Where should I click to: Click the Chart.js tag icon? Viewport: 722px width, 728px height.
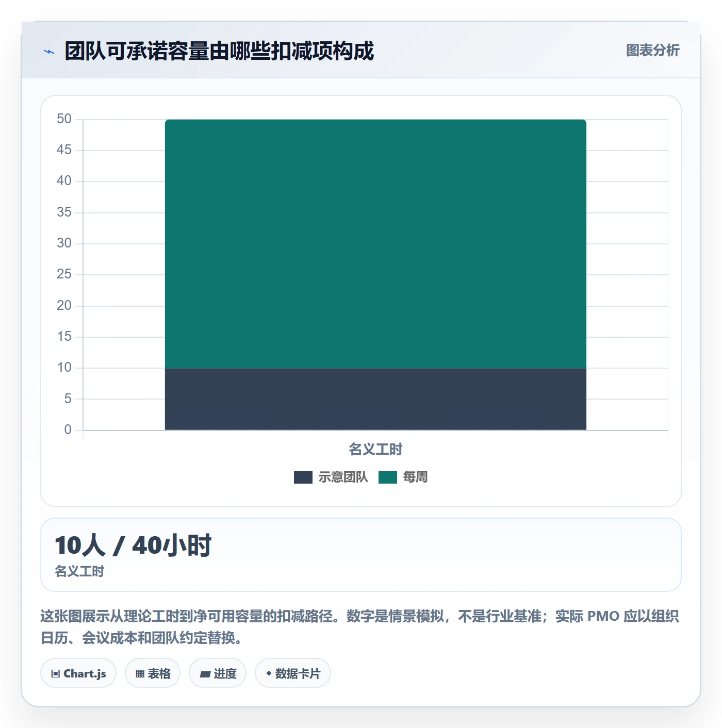coord(56,673)
